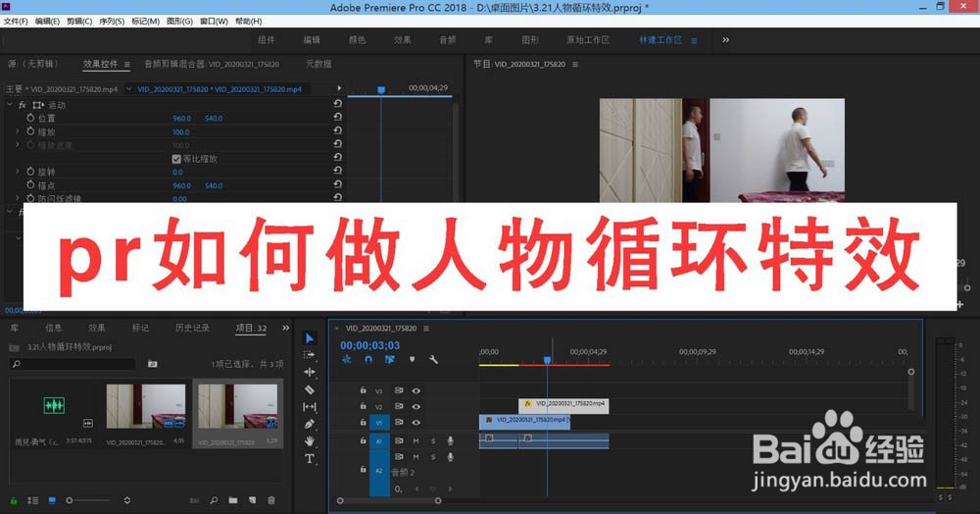Select the Ripple Edit tool
980x514 pixels.
pos(310,372)
